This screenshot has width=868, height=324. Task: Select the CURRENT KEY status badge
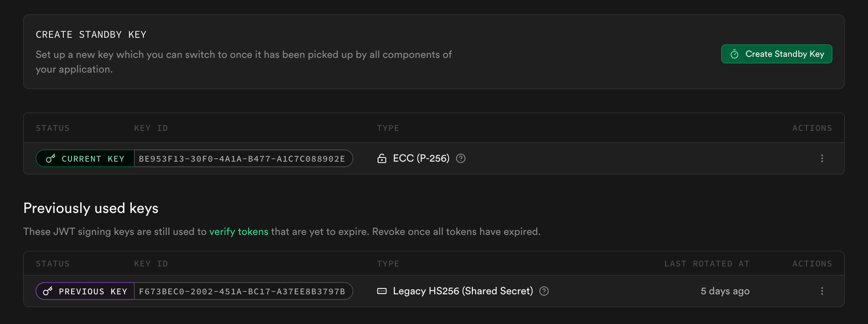[84, 158]
